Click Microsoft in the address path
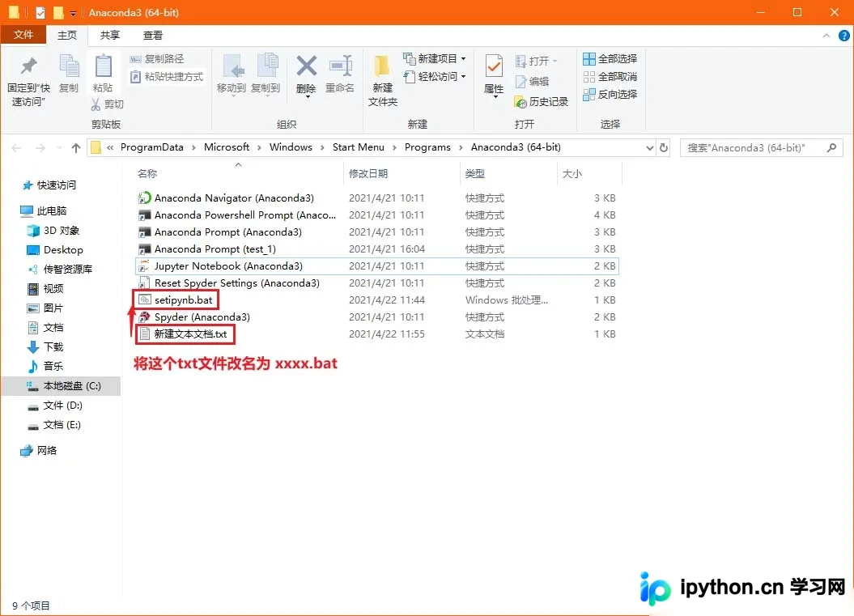This screenshot has height=616, width=854. pos(227,147)
